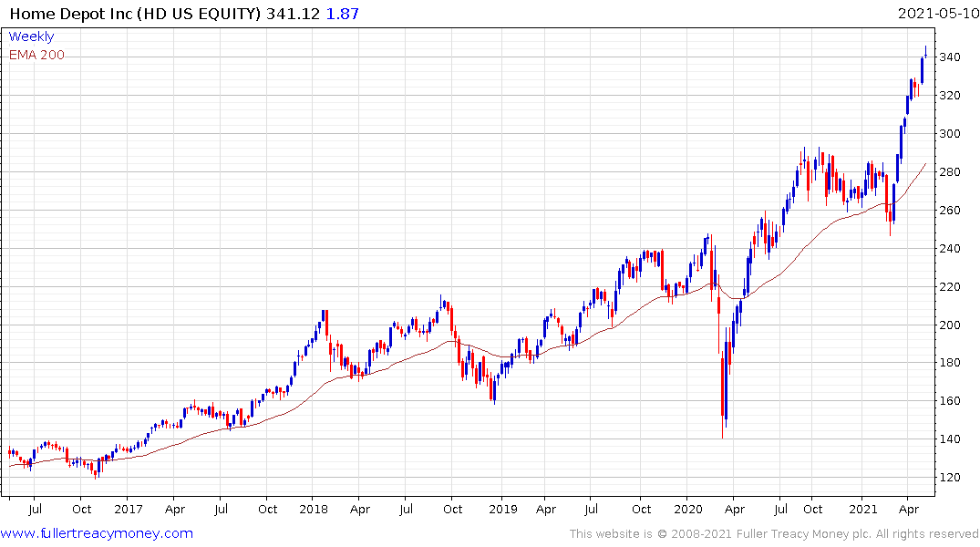Click the 280 price axis label

coord(950,172)
